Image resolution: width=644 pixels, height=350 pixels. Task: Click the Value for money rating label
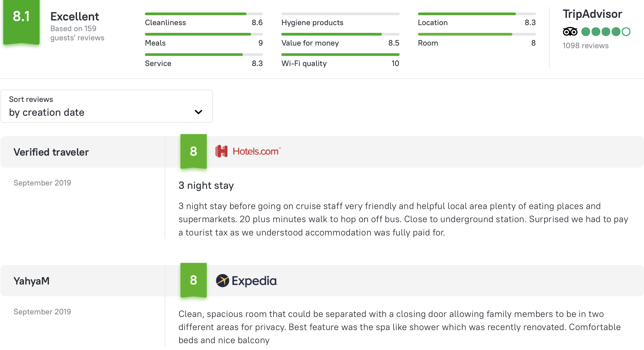[x=310, y=43]
